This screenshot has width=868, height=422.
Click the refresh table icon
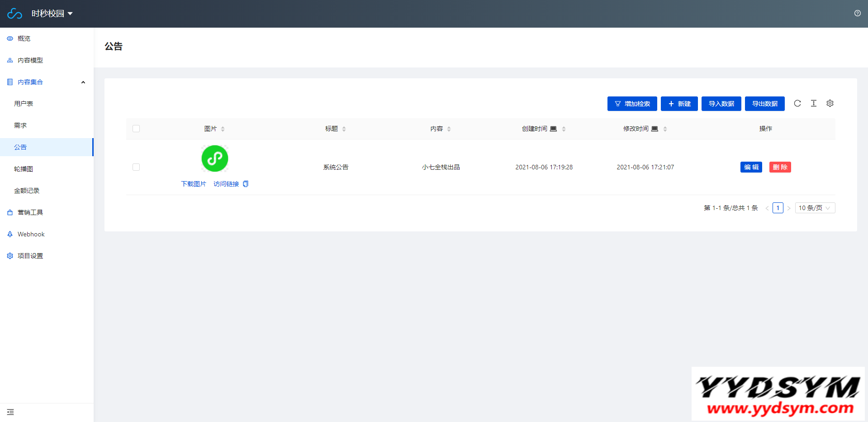(797, 103)
